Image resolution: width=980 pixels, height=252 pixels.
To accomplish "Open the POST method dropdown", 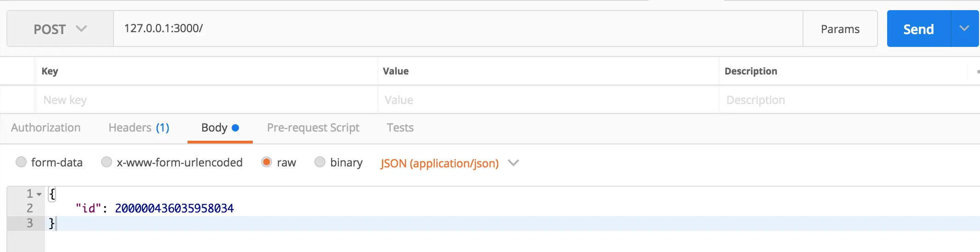I will (x=60, y=29).
